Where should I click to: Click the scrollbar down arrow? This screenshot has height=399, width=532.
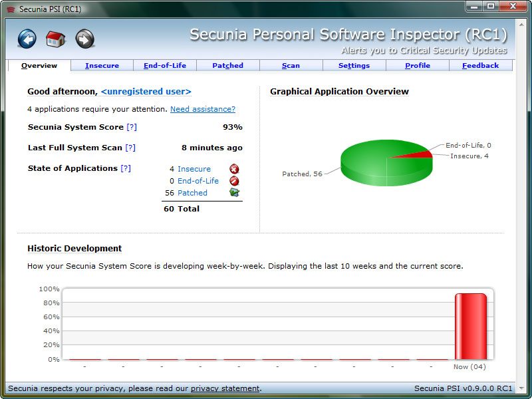pos(521,388)
